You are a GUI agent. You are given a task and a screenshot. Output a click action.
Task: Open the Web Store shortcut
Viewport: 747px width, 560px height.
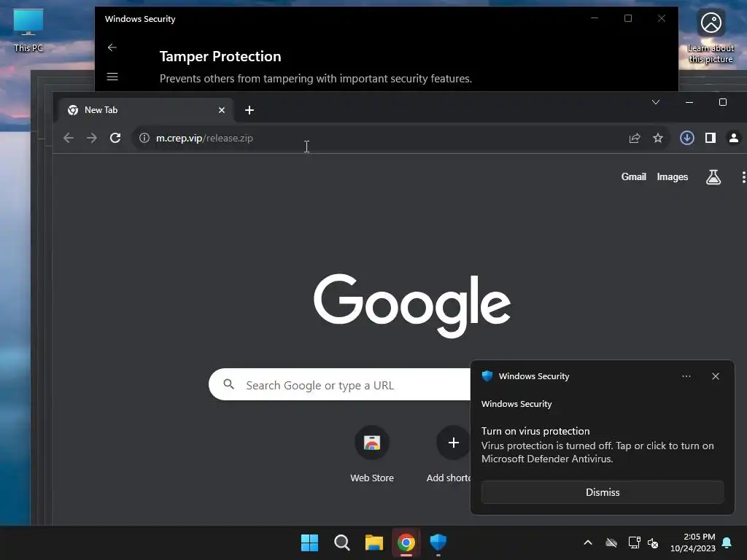[x=372, y=454]
